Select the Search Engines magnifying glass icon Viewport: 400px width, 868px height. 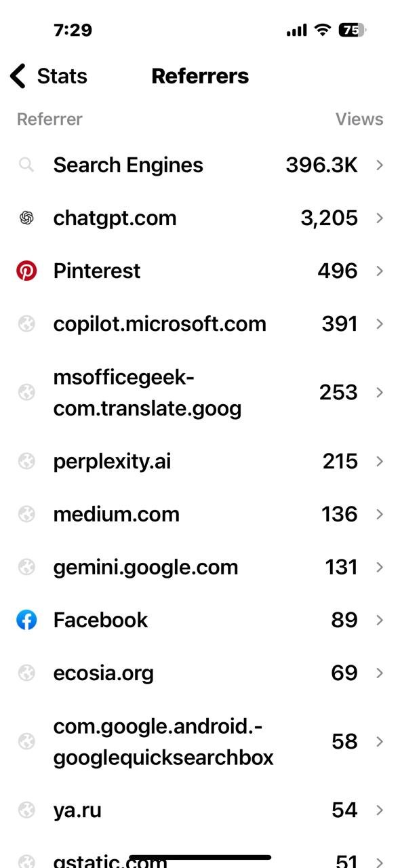pyautogui.click(x=26, y=164)
